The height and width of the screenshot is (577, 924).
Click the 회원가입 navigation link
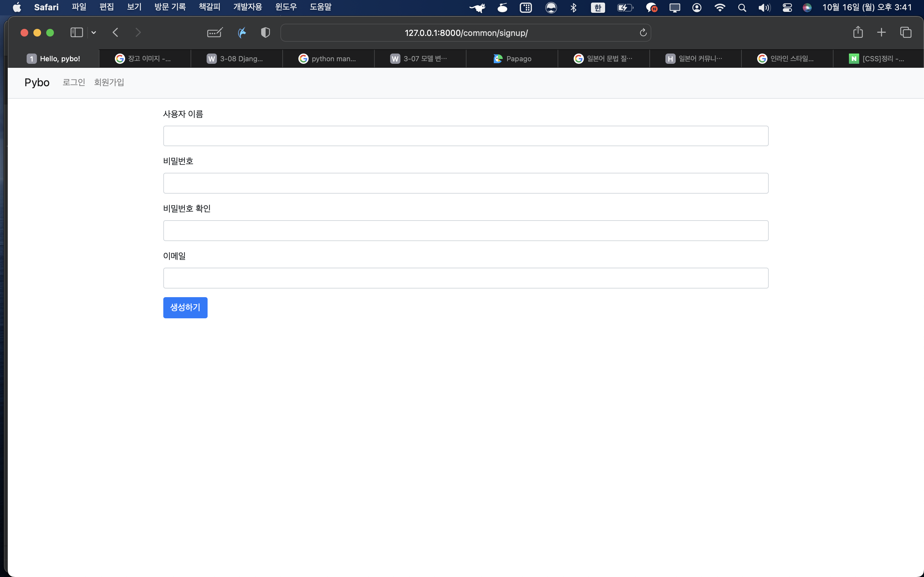tap(109, 82)
